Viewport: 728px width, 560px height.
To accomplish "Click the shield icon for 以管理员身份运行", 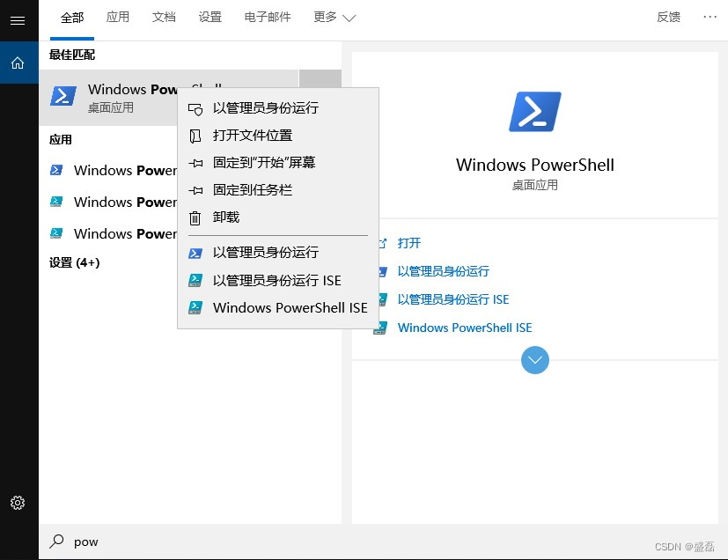I will [195, 108].
